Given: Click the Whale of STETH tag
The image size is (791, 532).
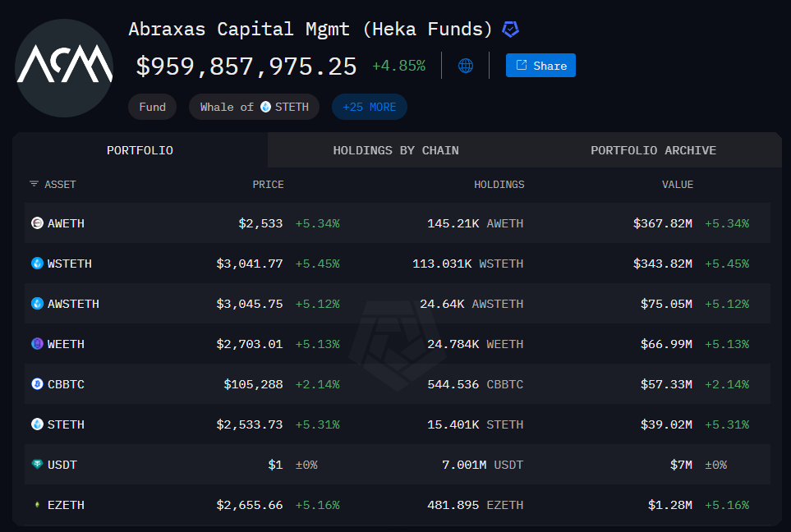Looking at the screenshot, I should click(x=255, y=107).
